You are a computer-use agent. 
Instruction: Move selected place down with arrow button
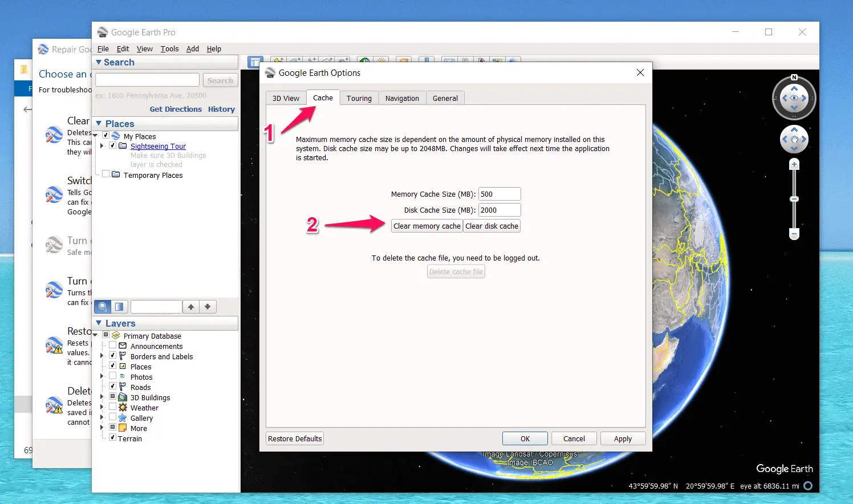click(208, 307)
